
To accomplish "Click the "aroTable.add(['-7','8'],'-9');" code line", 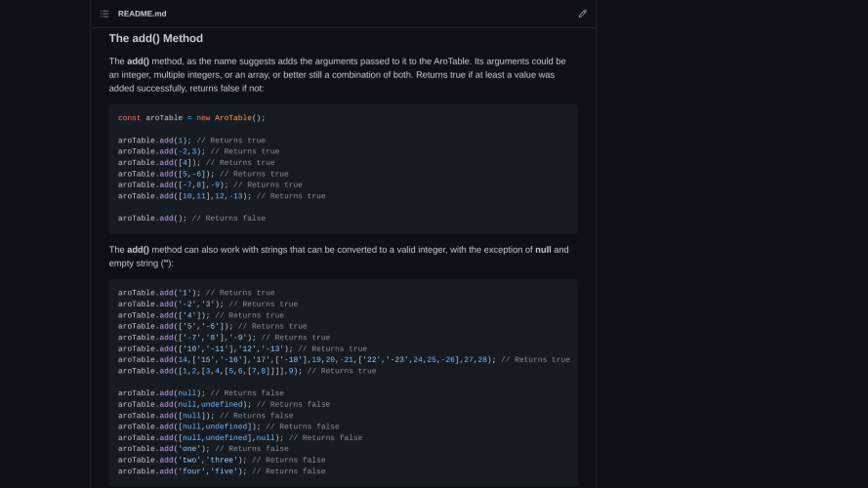I will (x=225, y=338).
